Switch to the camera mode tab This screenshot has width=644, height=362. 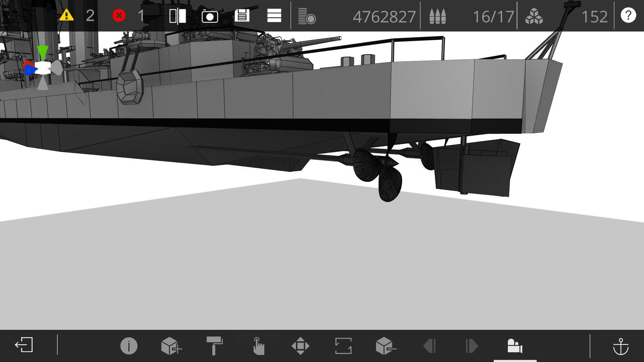515,346
